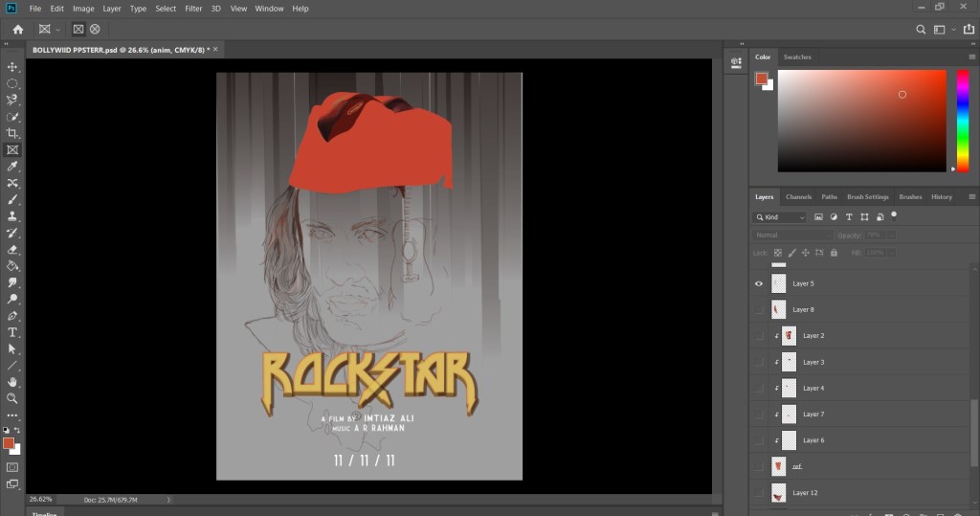Hide Layer 5 using its eye icon
The width and height of the screenshot is (980, 516).
[x=759, y=284]
